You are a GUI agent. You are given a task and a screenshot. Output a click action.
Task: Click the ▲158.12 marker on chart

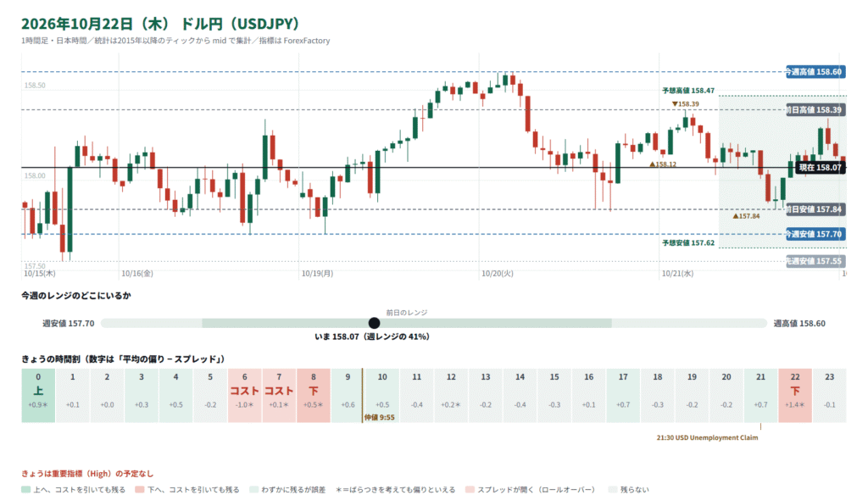(663, 164)
